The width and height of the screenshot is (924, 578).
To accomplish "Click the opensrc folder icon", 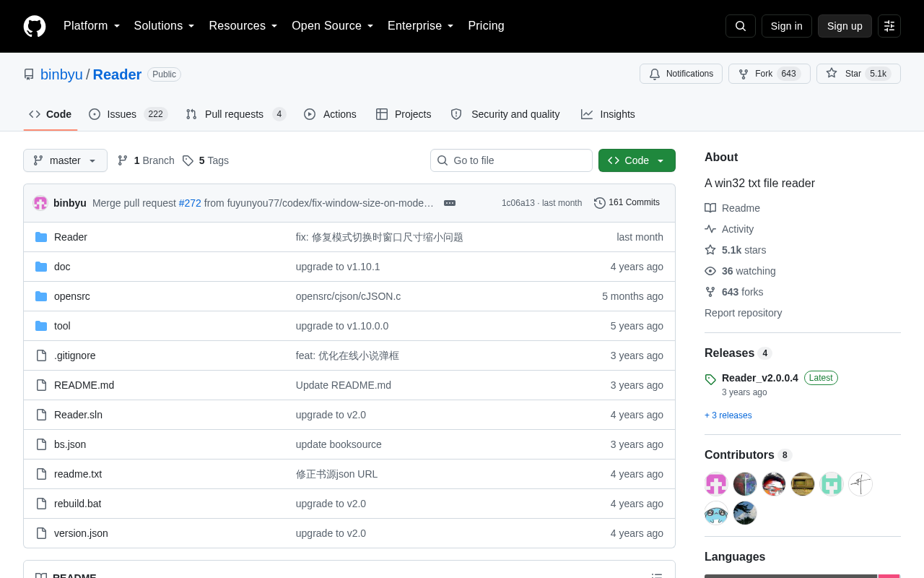I will (x=41, y=296).
